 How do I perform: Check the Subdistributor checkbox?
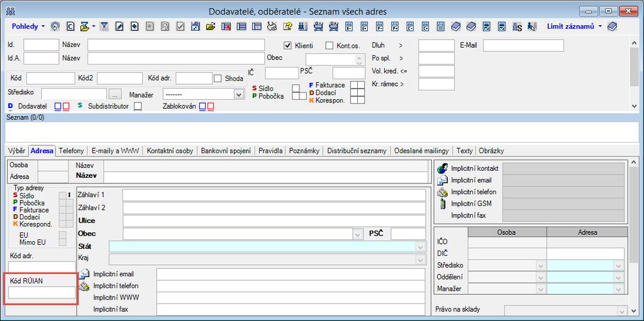(x=138, y=106)
